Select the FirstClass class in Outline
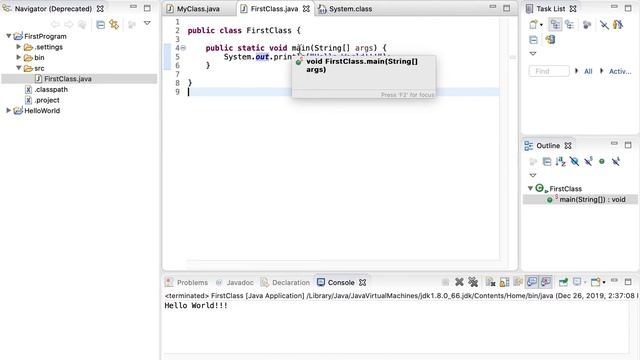 tap(565, 189)
